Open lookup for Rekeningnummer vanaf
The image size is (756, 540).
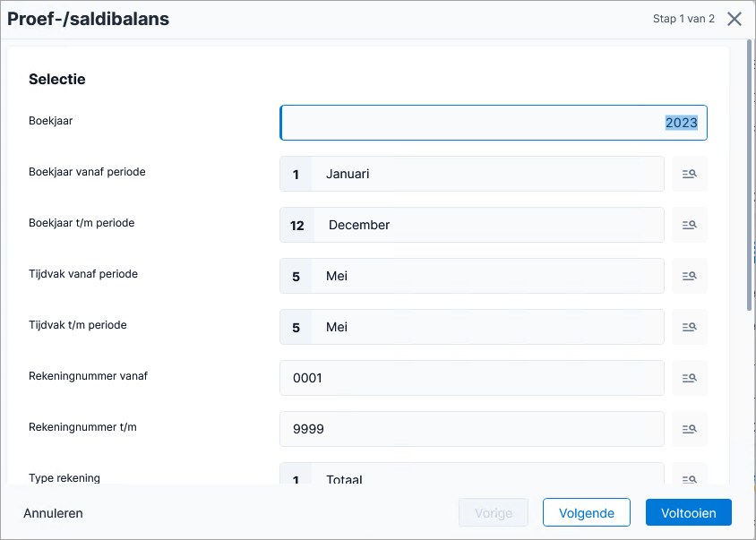(690, 378)
